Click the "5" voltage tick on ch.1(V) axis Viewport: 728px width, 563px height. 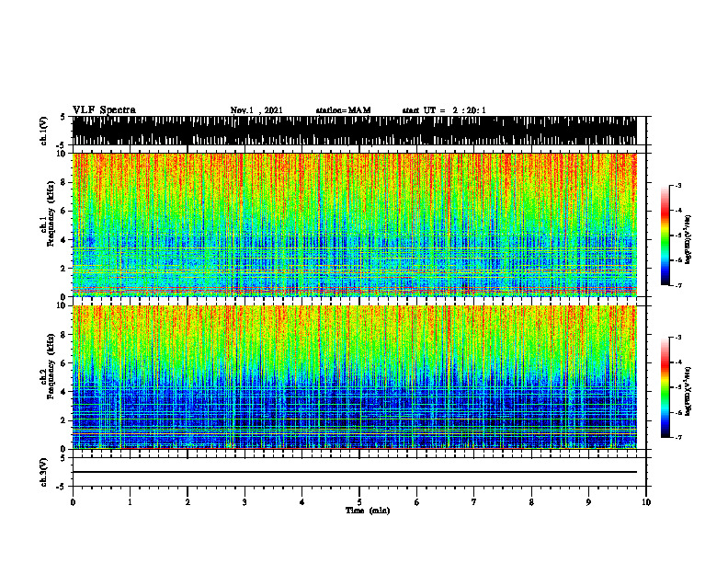click(x=63, y=117)
